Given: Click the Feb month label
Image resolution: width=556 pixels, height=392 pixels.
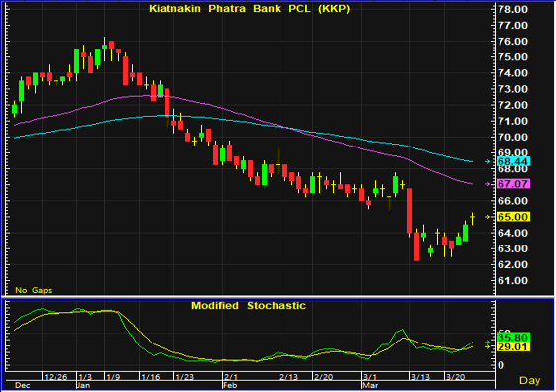Looking at the screenshot, I should [229, 385].
